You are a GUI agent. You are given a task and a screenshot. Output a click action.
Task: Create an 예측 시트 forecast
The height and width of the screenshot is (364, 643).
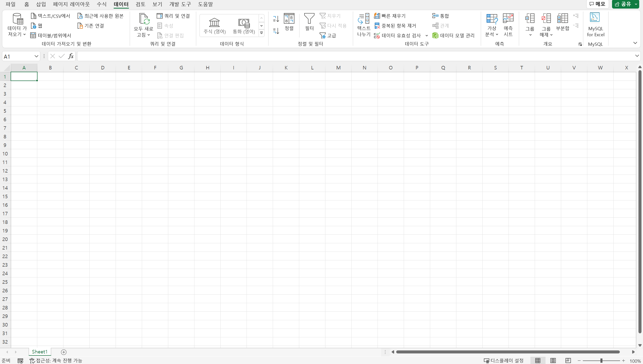508,25
